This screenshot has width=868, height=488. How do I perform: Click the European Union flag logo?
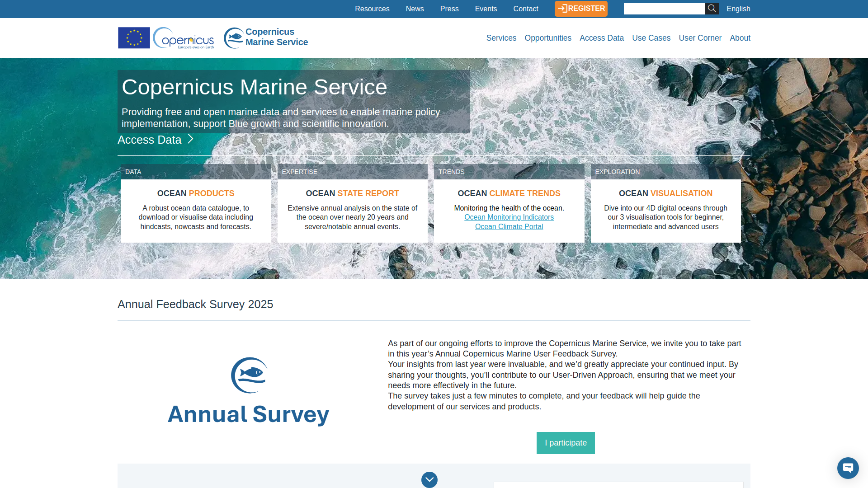pos(134,38)
